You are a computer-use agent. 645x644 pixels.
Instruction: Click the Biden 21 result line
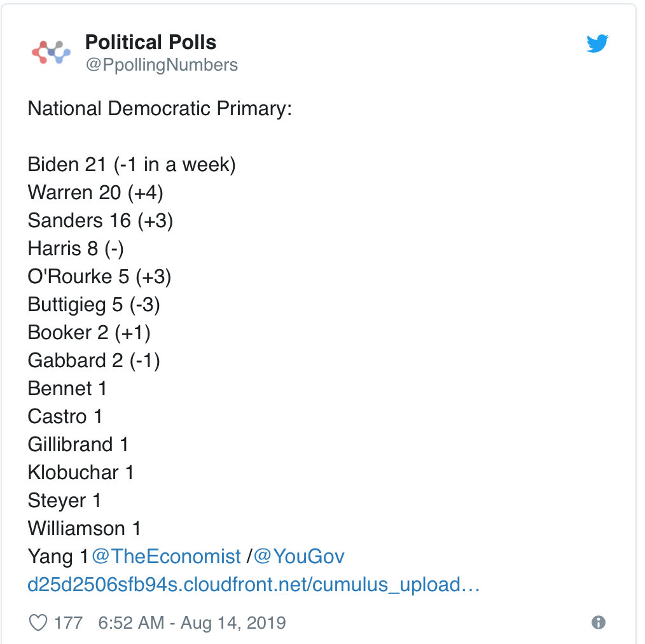[132, 165]
